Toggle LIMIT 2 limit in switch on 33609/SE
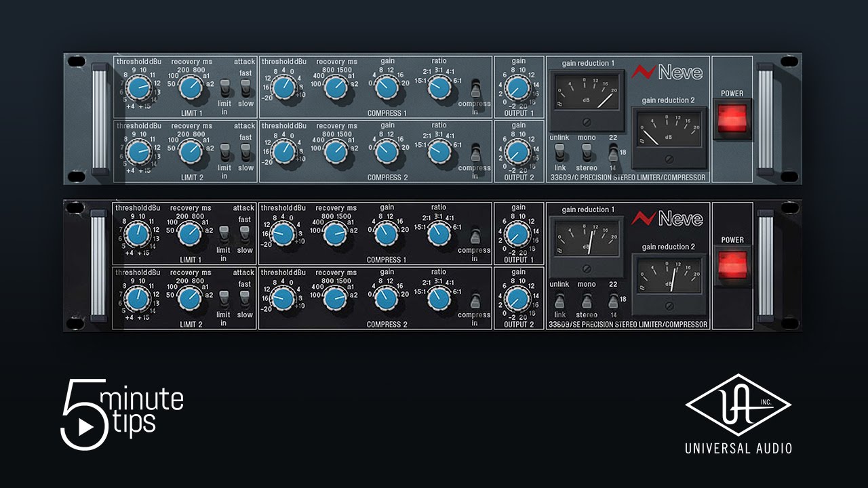The image size is (868, 488). click(224, 299)
